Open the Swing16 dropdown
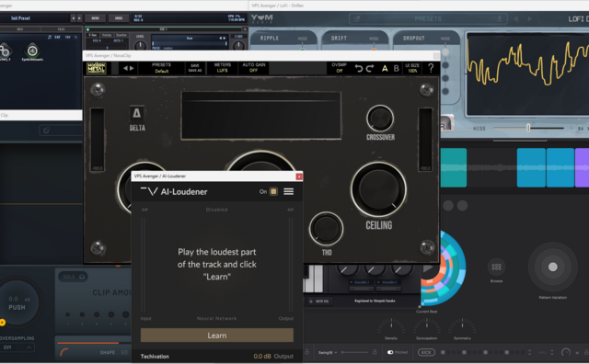This screenshot has height=364, width=589. 328,352
